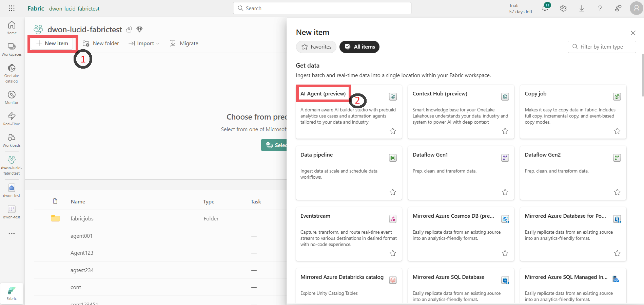Open the second dwon-test sidebar item

pos(12,212)
